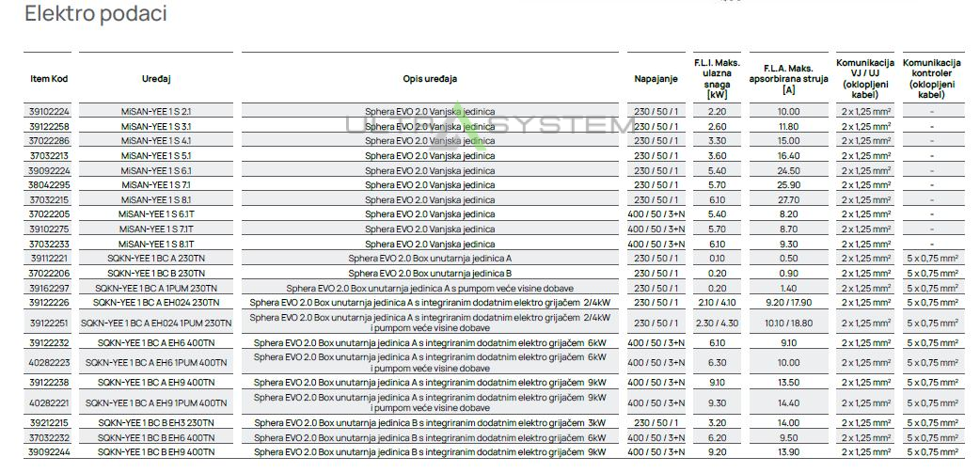The height and width of the screenshot is (473, 980).
Task: Click the 'F.L.I. Maks. ulazna snaga' header
Action: click(717, 79)
